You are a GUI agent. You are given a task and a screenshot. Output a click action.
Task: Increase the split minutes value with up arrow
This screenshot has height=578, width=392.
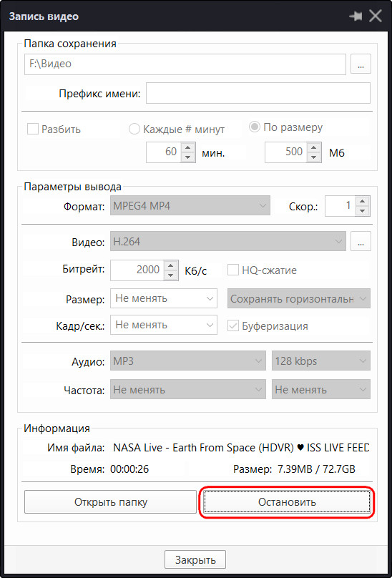coord(188,148)
